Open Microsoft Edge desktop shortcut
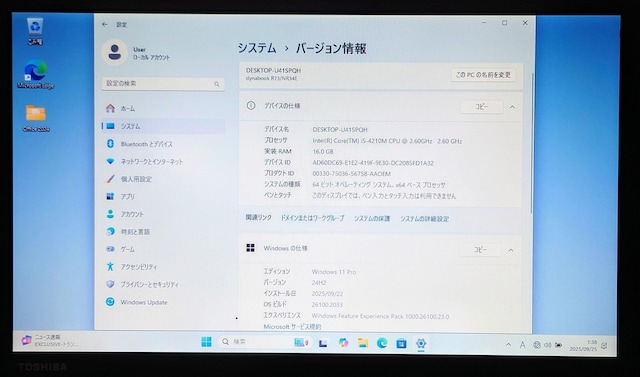640x377 pixels. 36,75
